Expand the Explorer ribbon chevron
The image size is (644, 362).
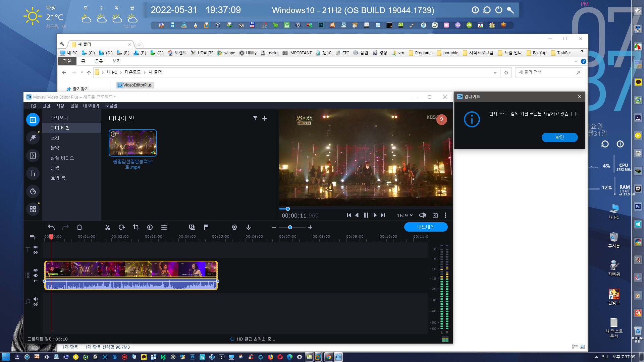pos(576,61)
